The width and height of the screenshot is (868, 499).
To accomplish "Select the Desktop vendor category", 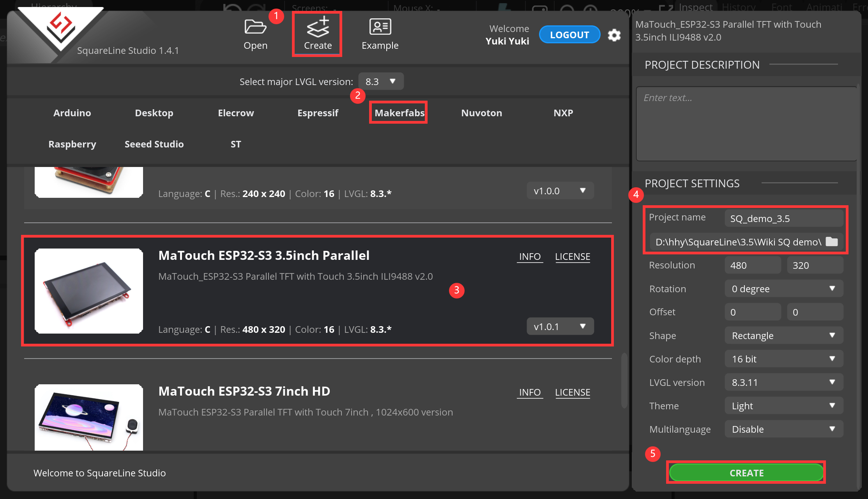I will pos(154,113).
